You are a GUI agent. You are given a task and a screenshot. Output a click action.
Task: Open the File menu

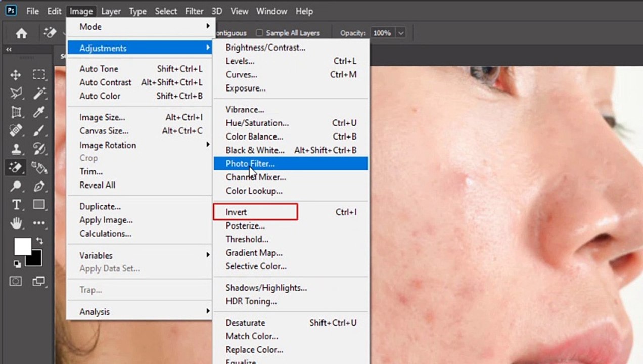point(32,11)
